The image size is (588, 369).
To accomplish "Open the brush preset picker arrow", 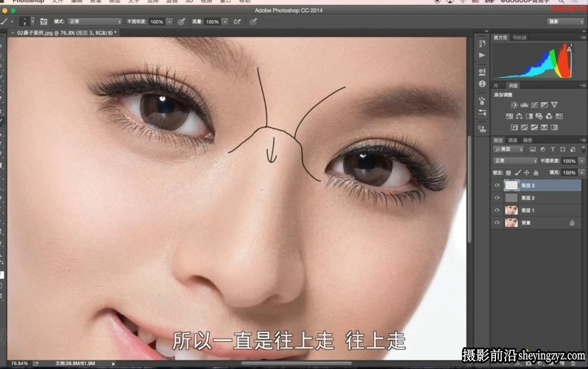I will tap(33, 21).
